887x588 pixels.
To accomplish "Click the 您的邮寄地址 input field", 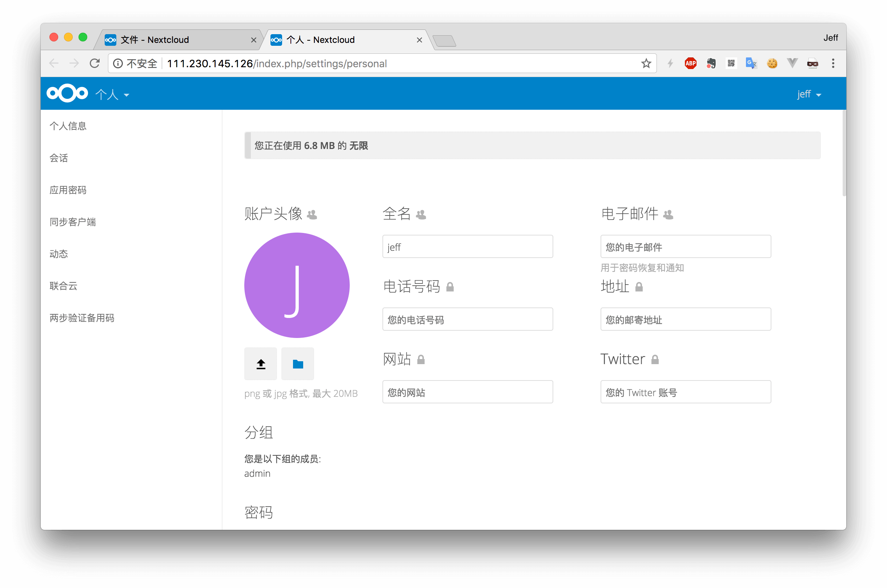I will [686, 319].
